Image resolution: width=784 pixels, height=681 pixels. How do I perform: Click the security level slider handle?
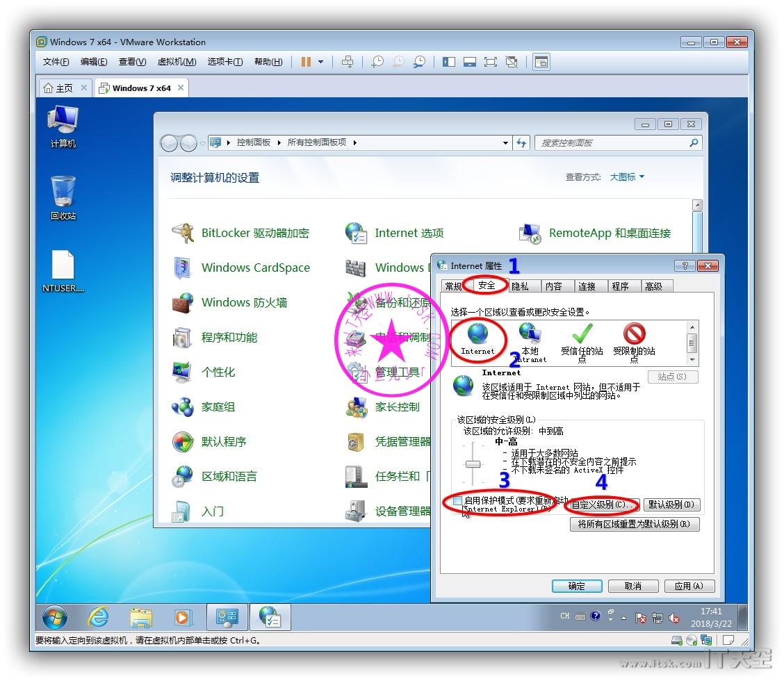(x=473, y=464)
